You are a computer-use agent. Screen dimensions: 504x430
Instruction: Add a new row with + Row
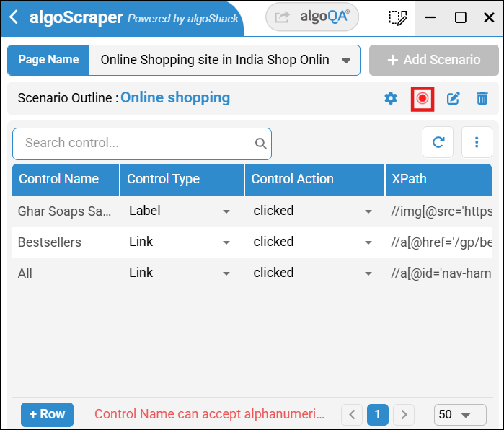coord(48,414)
